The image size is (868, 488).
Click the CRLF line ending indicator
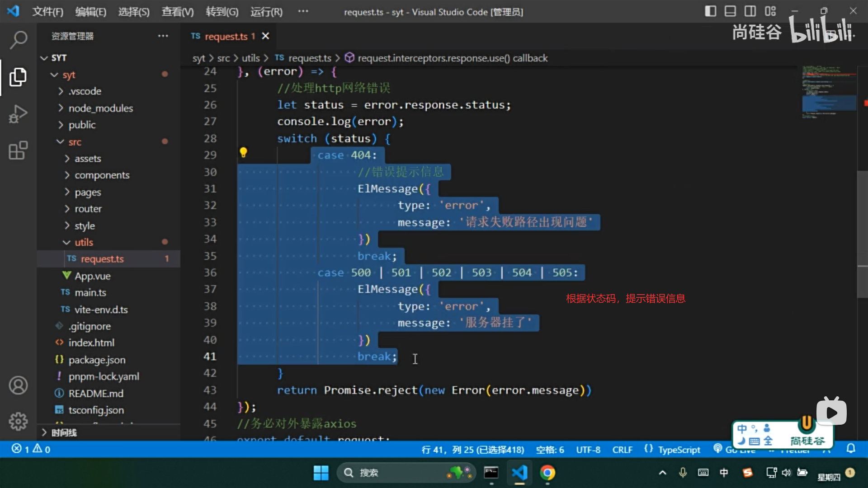pyautogui.click(x=622, y=450)
